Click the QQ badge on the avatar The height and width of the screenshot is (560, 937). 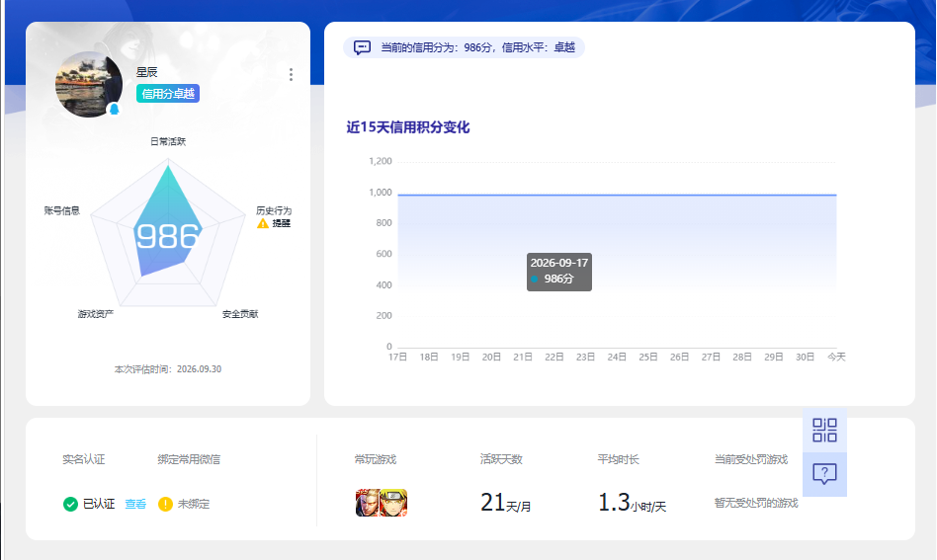(x=114, y=110)
